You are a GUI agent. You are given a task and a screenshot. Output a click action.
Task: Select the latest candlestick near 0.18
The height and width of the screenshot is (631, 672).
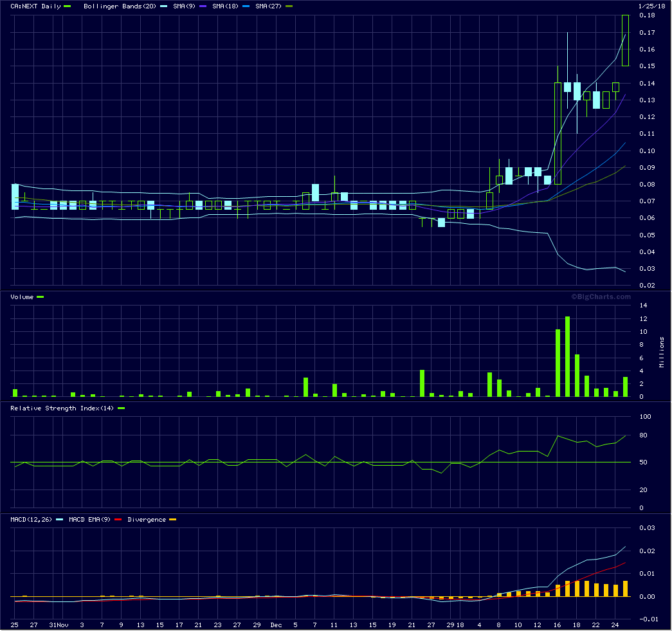625,40
